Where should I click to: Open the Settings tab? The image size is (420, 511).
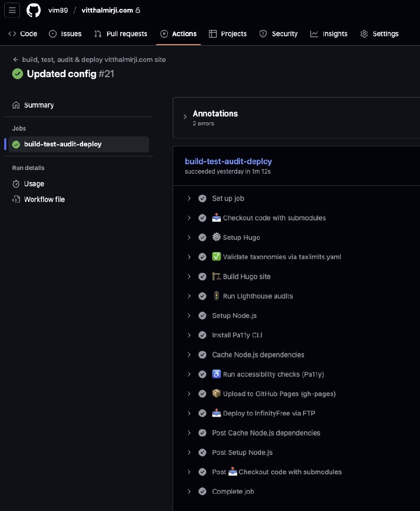point(380,34)
